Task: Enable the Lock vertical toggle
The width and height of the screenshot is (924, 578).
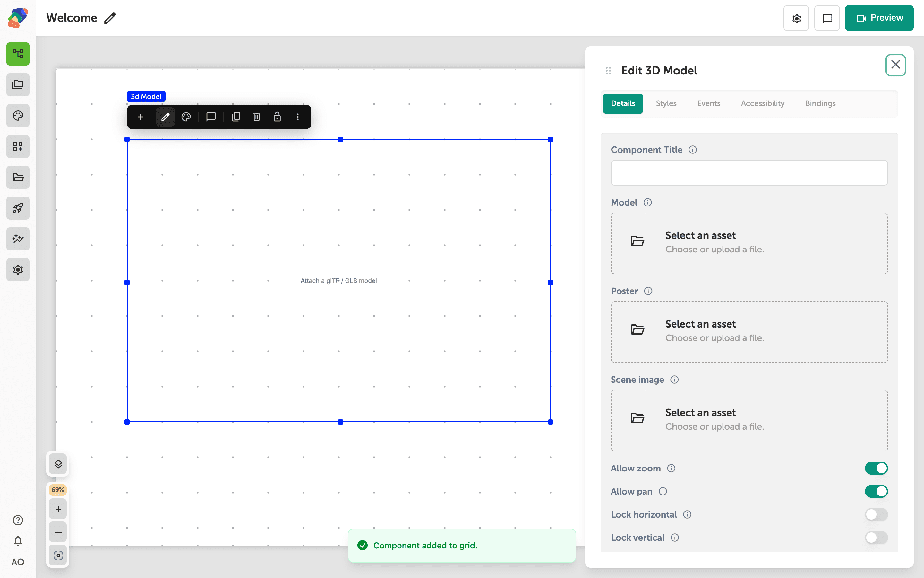Action: [x=876, y=538]
